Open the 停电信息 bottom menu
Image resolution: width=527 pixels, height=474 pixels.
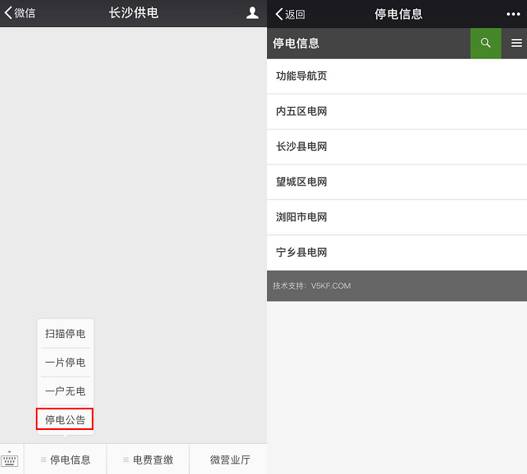[x=66, y=459]
